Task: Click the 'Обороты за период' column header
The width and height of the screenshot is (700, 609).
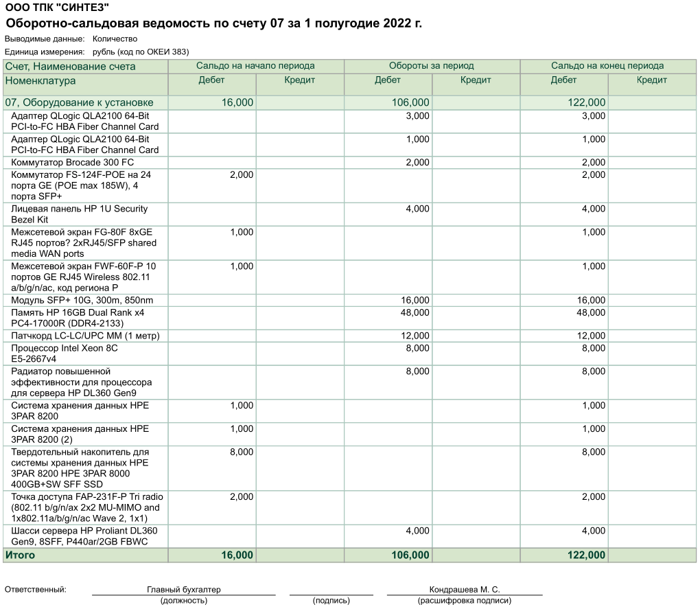Action: (432, 66)
